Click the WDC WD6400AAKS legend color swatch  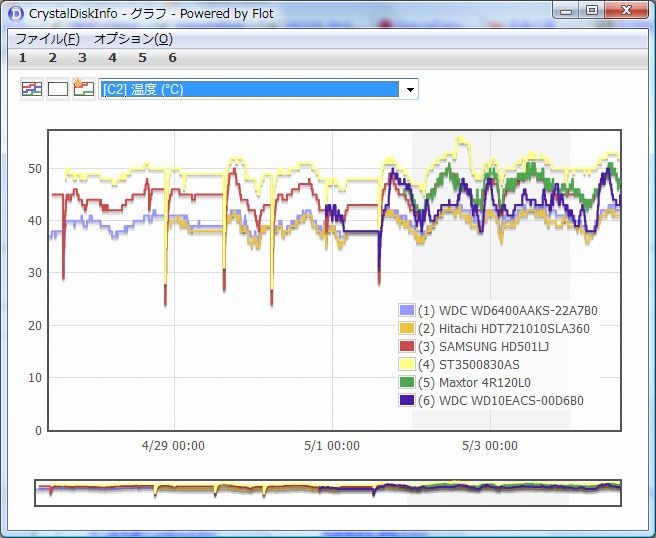[407, 310]
